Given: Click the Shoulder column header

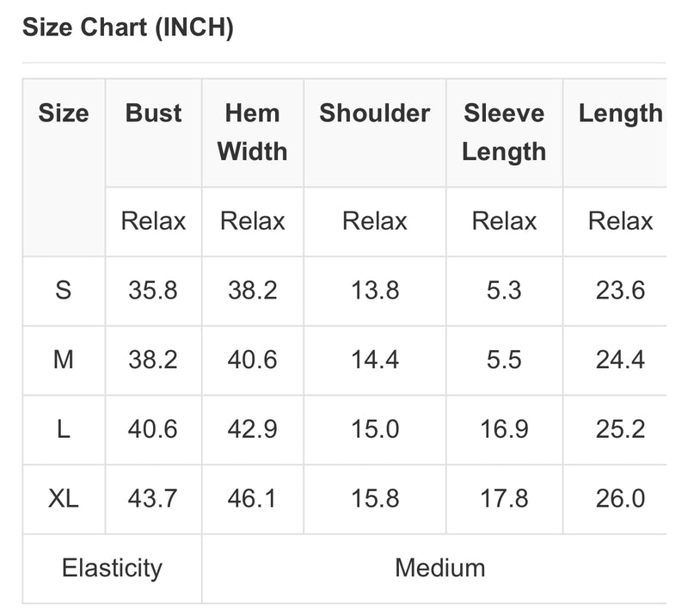Looking at the screenshot, I should [375, 114].
